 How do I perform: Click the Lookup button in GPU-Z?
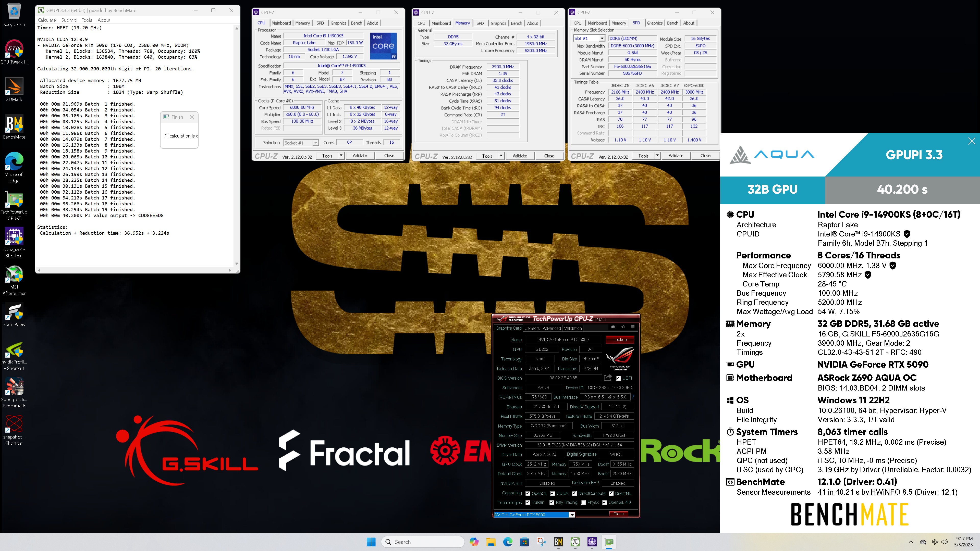coord(620,340)
